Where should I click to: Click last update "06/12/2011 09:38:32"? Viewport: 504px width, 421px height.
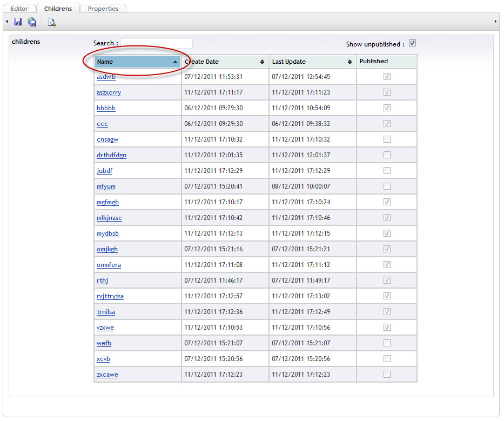pyautogui.click(x=301, y=124)
